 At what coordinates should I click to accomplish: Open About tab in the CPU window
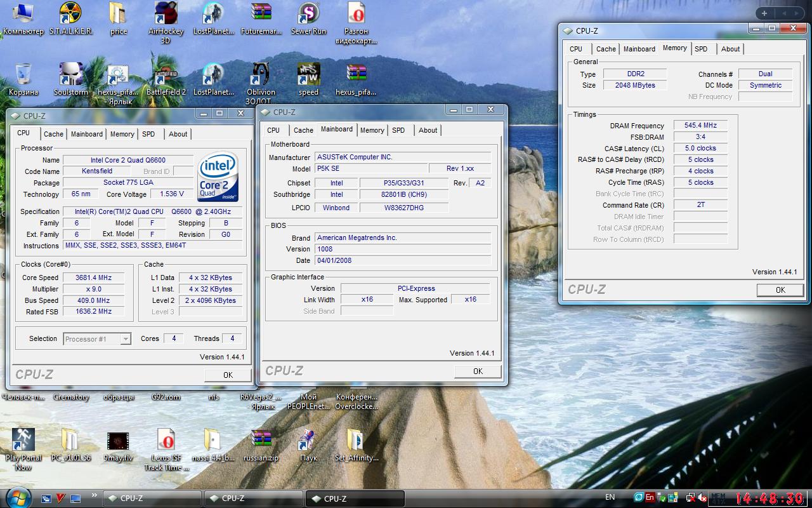[x=178, y=134]
